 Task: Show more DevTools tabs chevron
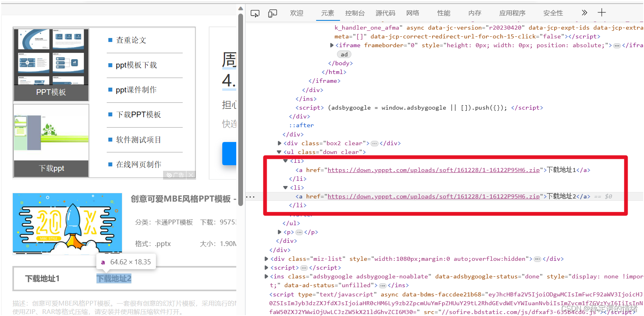coord(584,13)
